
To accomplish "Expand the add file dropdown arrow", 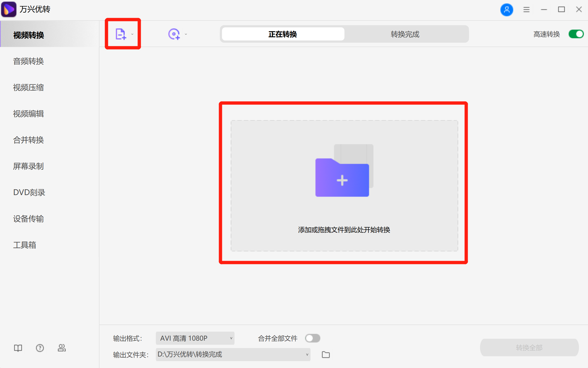I will (132, 34).
